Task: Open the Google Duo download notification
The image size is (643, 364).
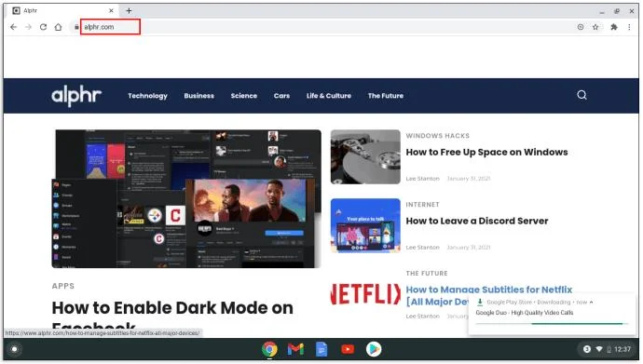Action: coord(552,314)
